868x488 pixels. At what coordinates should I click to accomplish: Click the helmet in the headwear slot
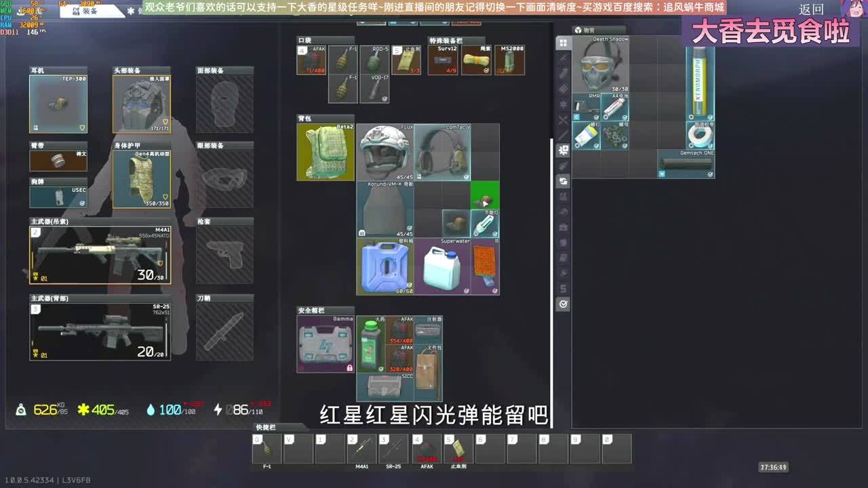142,104
